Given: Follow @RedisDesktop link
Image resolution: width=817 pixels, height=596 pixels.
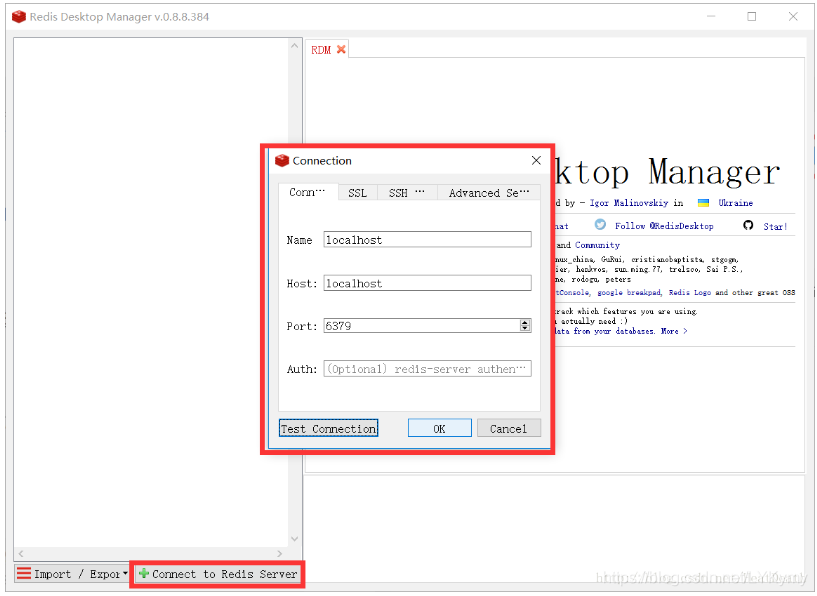Looking at the screenshot, I should coord(664,226).
